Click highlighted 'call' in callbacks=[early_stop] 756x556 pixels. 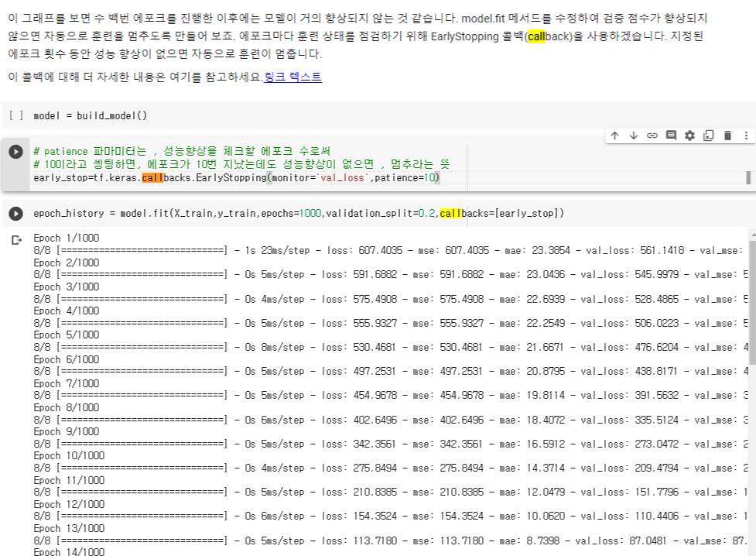click(x=450, y=213)
